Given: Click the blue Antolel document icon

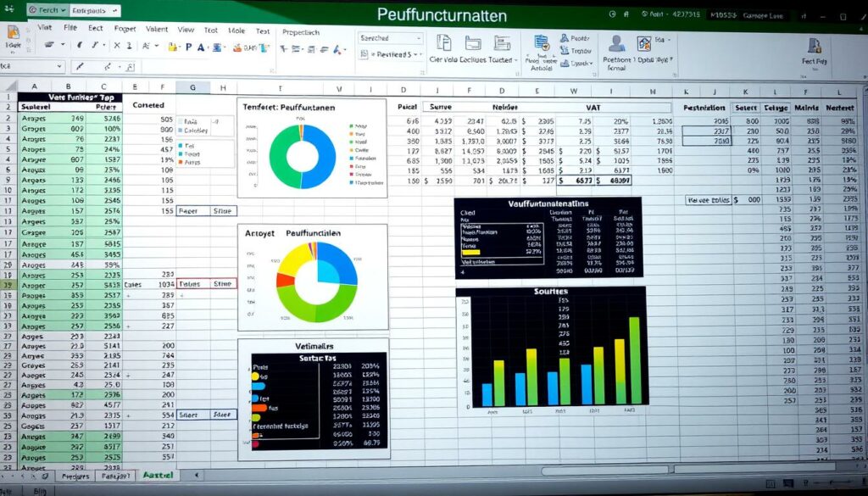Looking at the screenshot, I should tap(541, 44).
